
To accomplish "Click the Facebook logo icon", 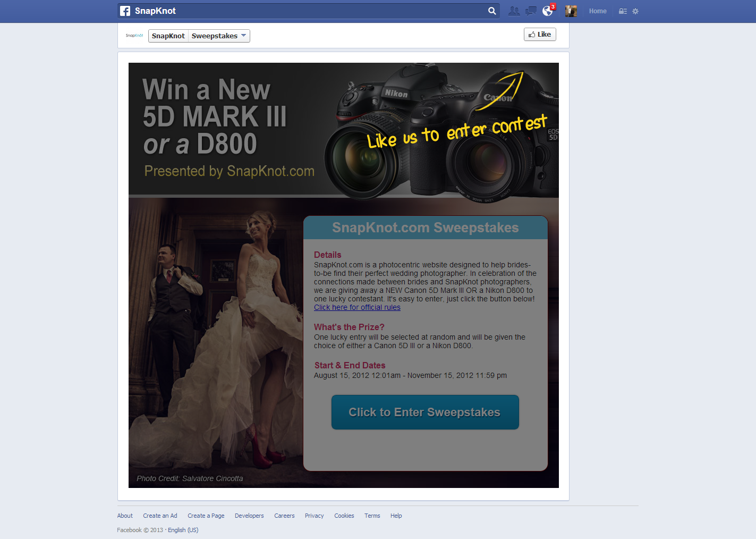I will pyautogui.click(x=125, y=11).
